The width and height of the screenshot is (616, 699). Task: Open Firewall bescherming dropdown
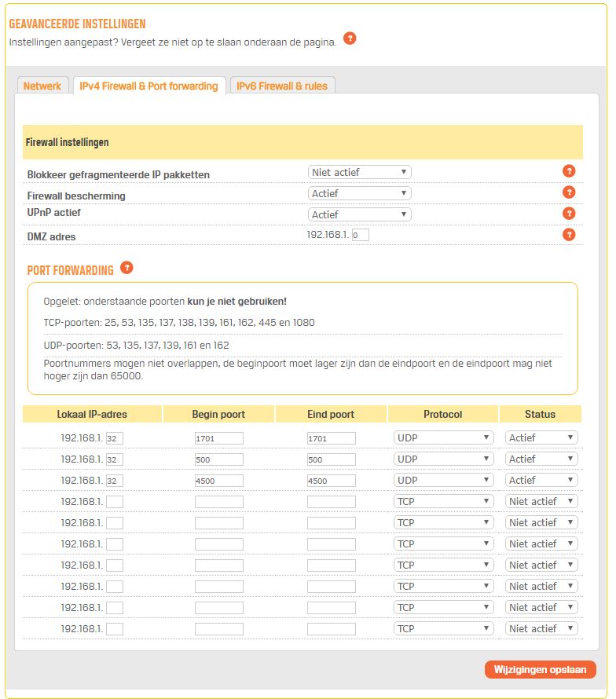coord(359,193)
